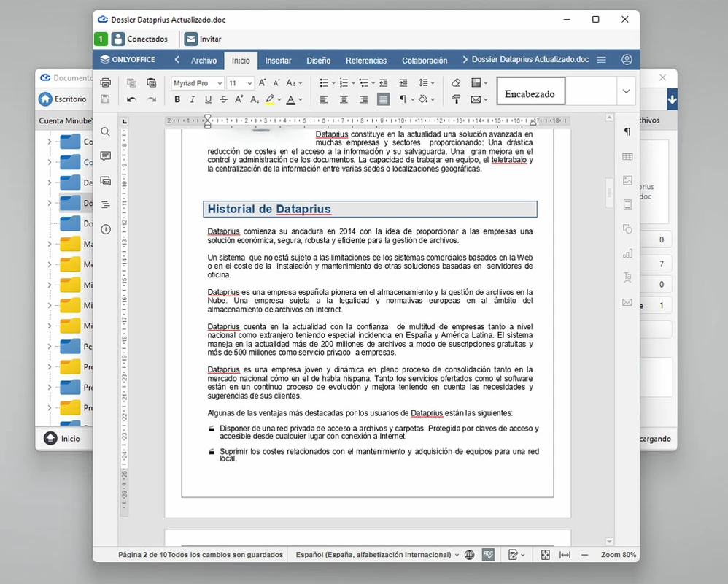This screenshot has width=728, height=584.
Task: Click the Save disk icon
Action: click(x=105, y=99)
